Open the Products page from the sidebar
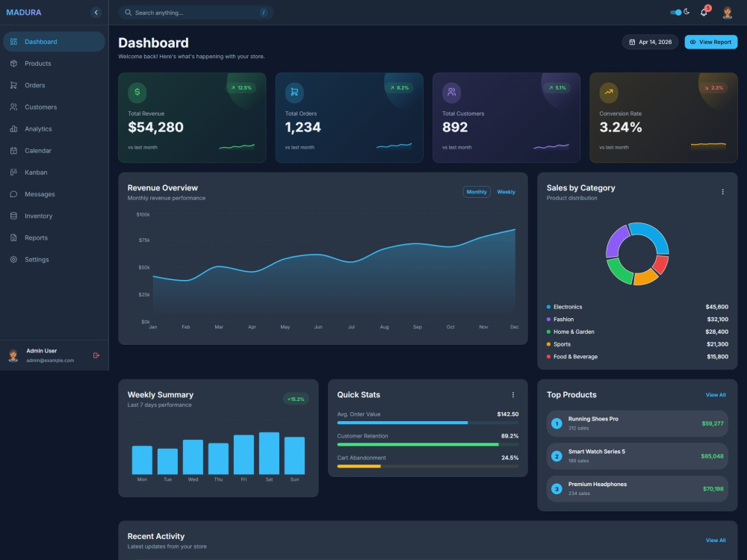 coord(54,63)
